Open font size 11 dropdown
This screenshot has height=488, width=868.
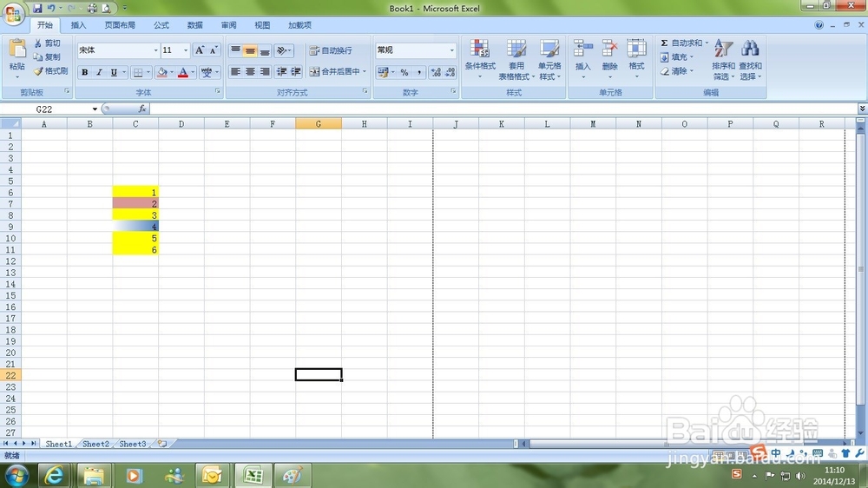point(186,50)
